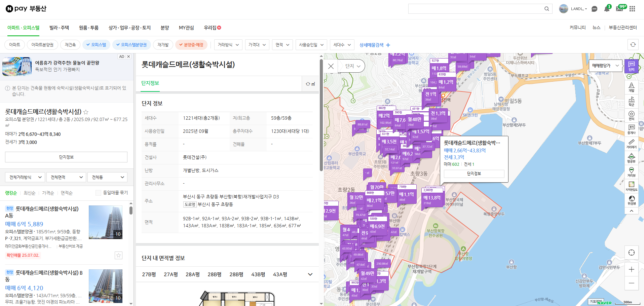Open the chat messages icon in header
Screen dimensions: 644x306
pyautogui.click(x=595, y=9)
